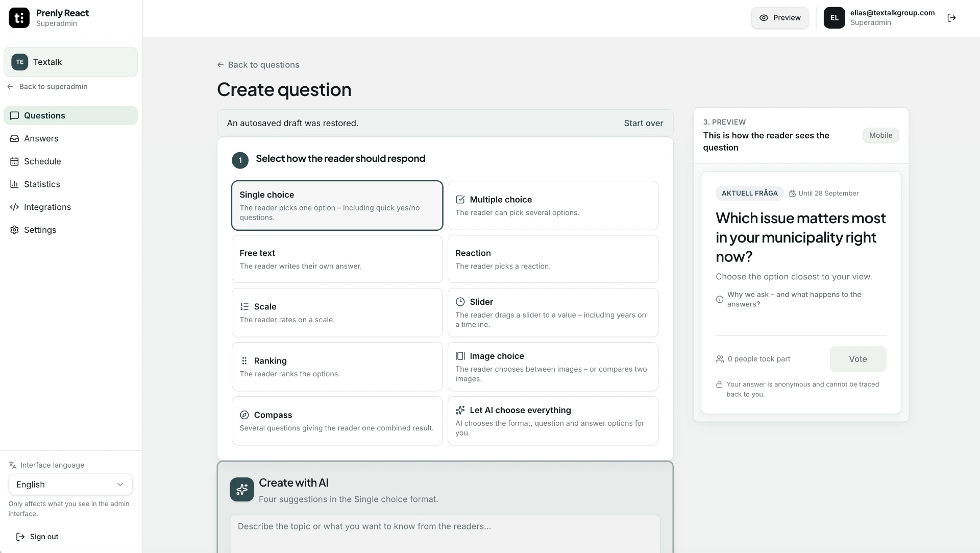
Task: Choose the Free text response type
Action: pyautogui.click(x=337, y=259)
